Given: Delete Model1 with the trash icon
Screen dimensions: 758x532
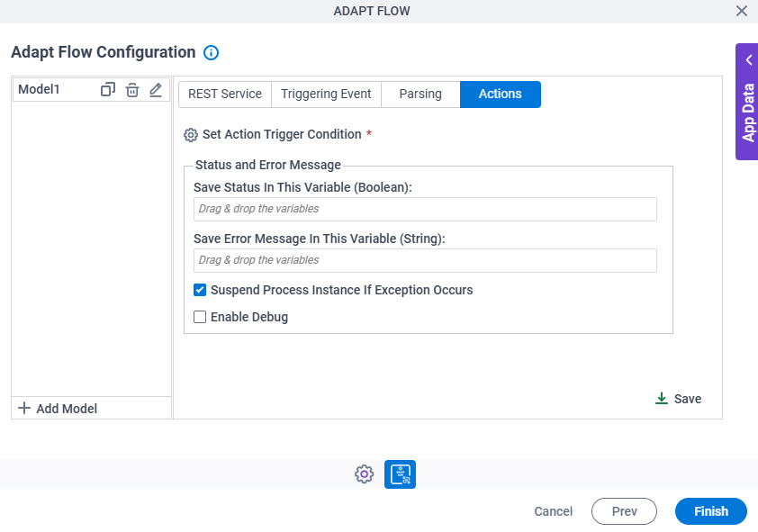Looking at the screenshot, I should [132, 90].
